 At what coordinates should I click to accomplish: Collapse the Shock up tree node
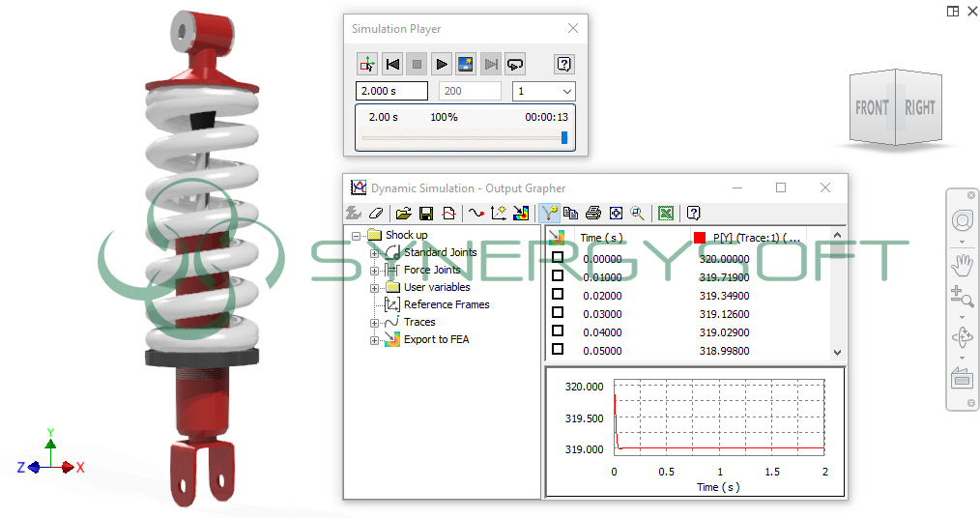[x=357, y=236]
